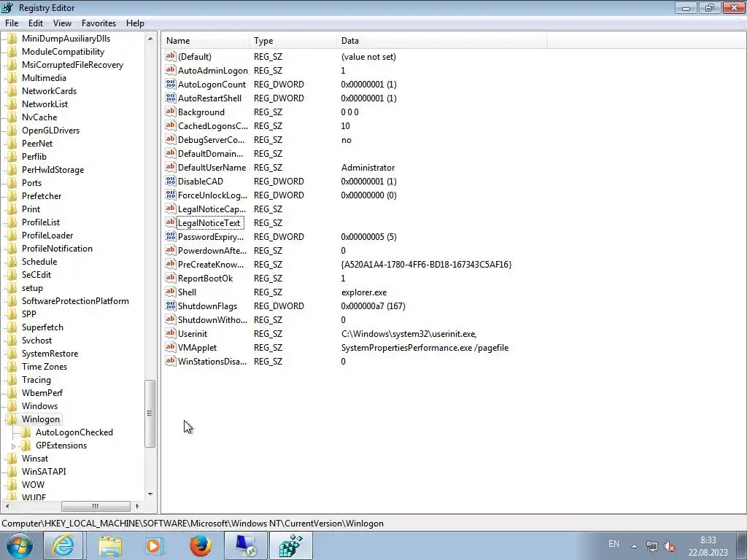Image resolution: width=747 pixels, height=560 pixels.
Task: Click the folder icon of Winlogon key
Action: pos(12,419)
